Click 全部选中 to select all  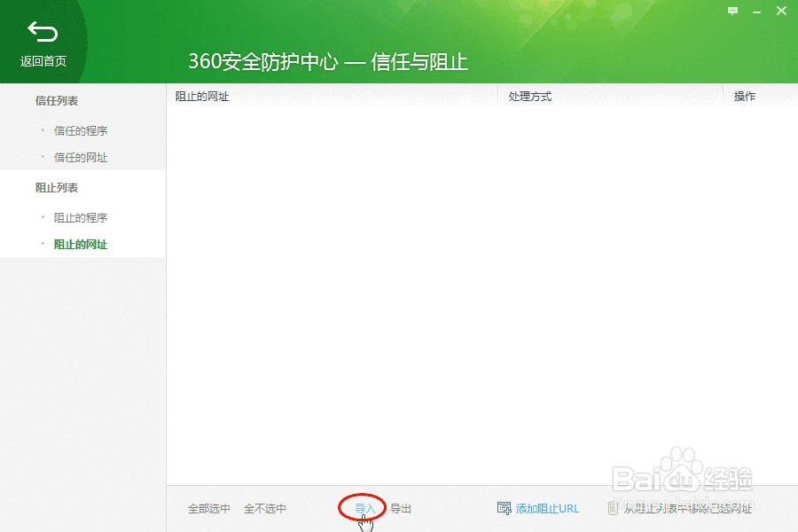click(209, 509)
